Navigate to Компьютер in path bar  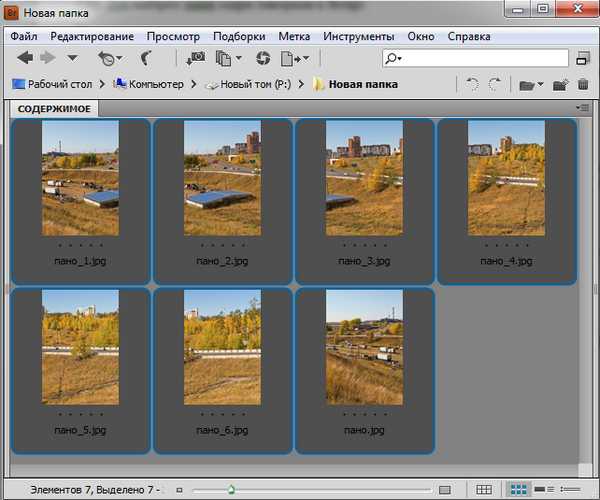pyautogui.click(x=148, y=84)
